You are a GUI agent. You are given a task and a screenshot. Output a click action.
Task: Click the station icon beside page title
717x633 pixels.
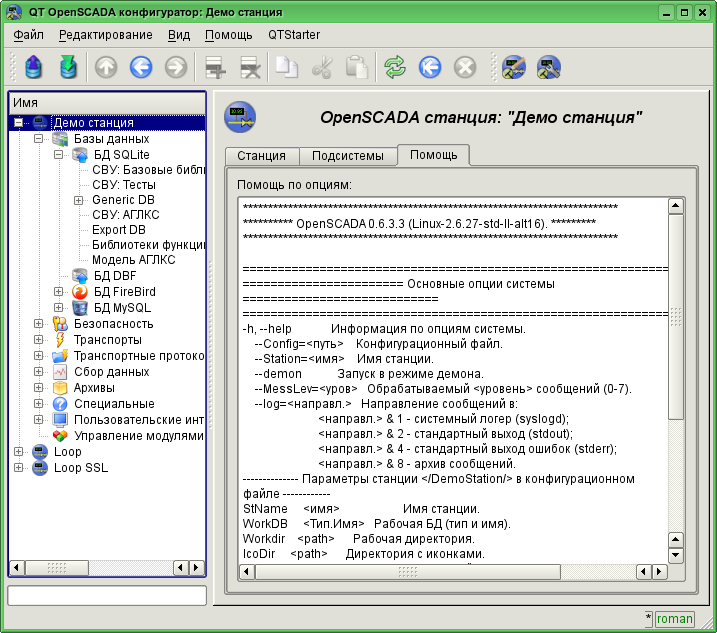tap(240, 117)
